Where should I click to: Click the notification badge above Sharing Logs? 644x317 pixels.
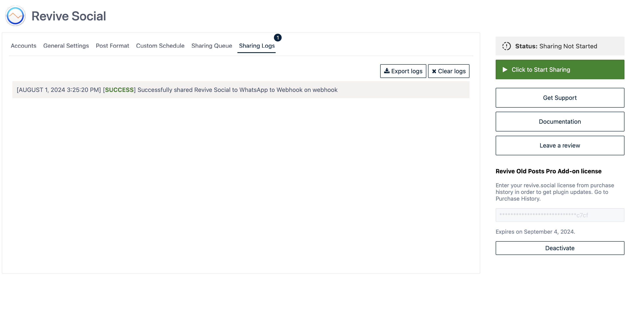pyautogui.click(x=278, y=38)
